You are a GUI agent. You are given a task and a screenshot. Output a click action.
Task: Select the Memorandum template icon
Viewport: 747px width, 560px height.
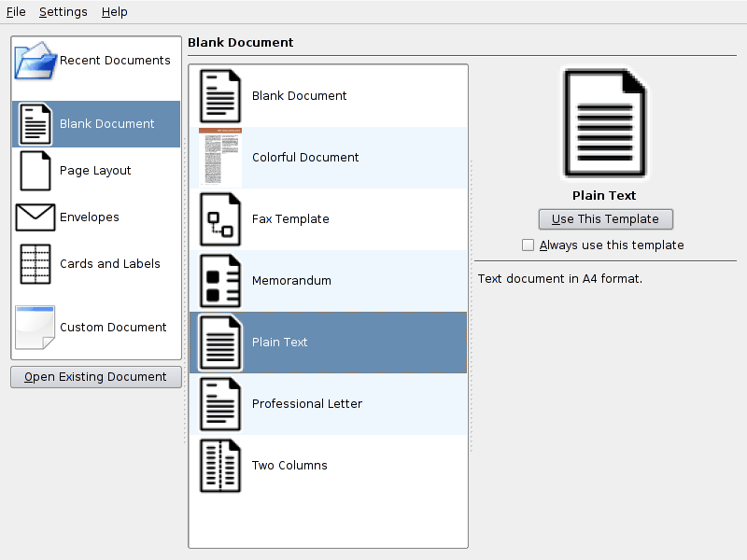[220, 281]
